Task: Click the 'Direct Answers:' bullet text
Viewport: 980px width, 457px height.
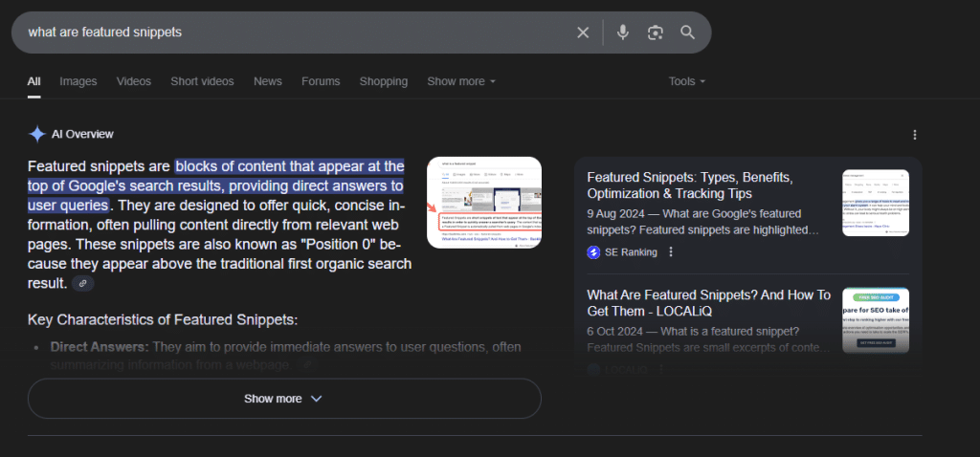Action: click(100, 346)
